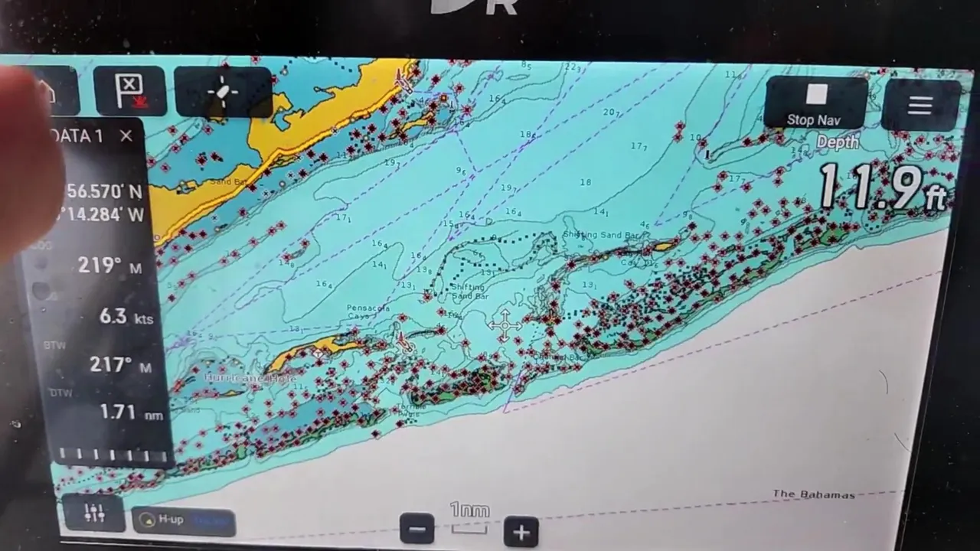Tap the waypoint/MOB flag icon
The width and height of the screenshot is (980, 551).
point(129,91)
